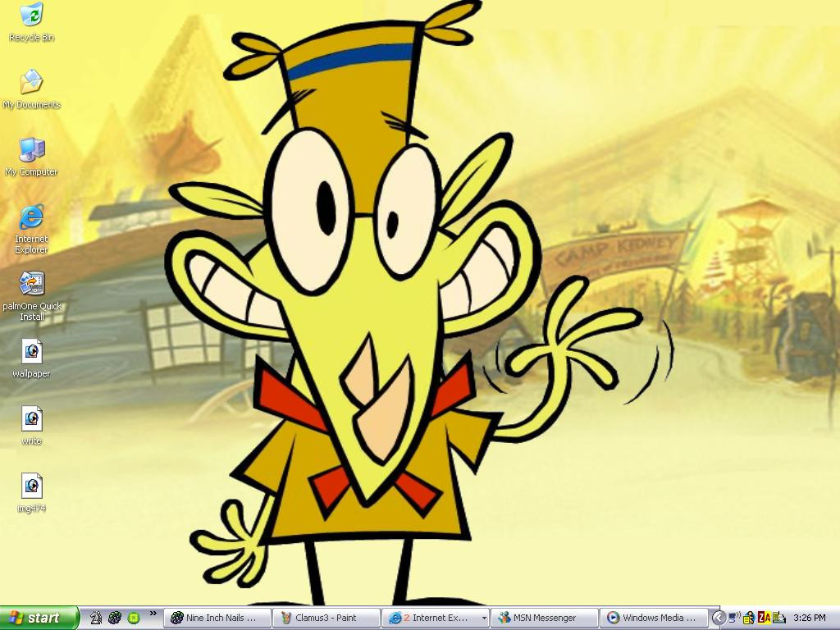Switch to the Windows Media taskbar window
This screenshot has width=840, height=630.
pos(654,618)
